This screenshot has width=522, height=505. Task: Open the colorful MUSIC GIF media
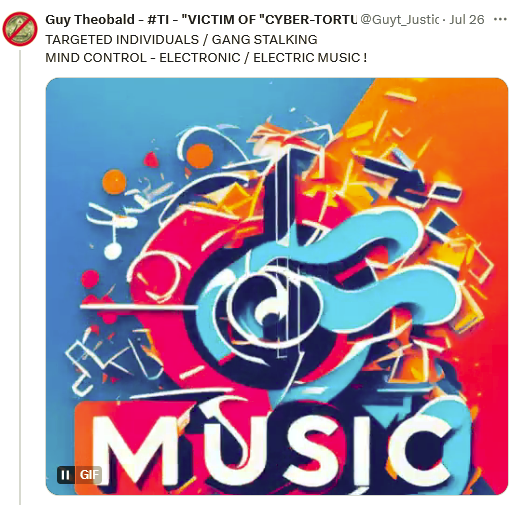click(277, 286)
